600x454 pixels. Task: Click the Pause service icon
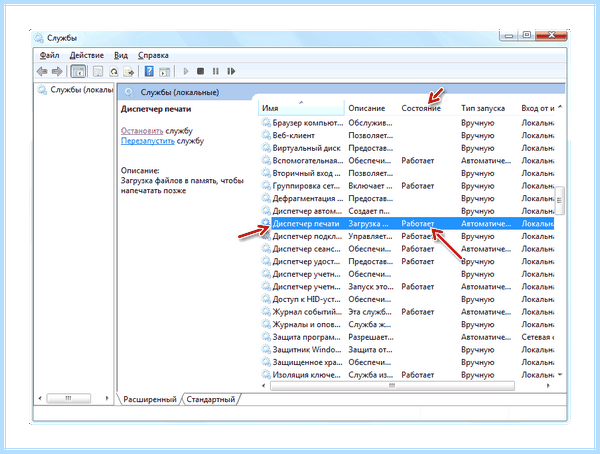pos(216,71)
